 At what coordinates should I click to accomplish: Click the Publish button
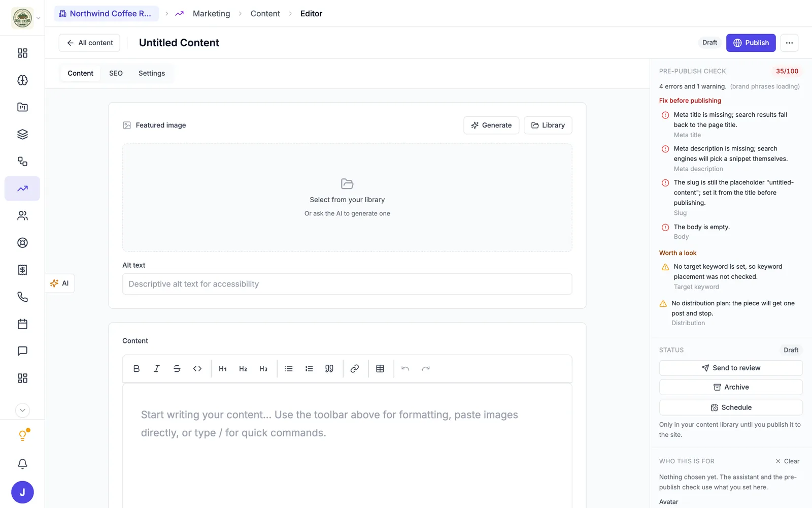(x=751, y=43)
